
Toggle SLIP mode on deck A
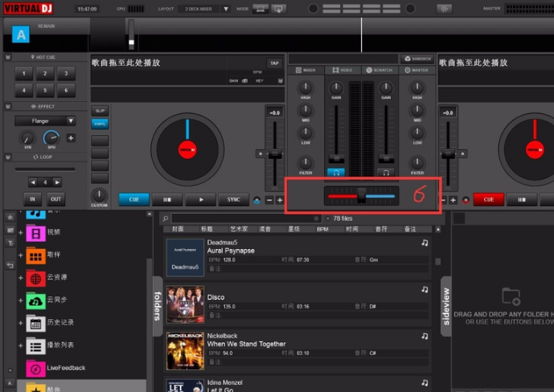point(100,111)
